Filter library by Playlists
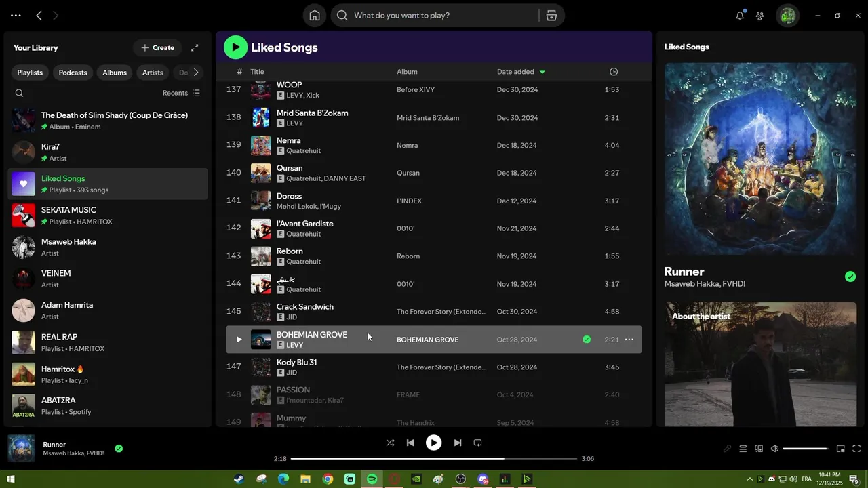The height and width of the screenshot is (488, 868). 30,73
